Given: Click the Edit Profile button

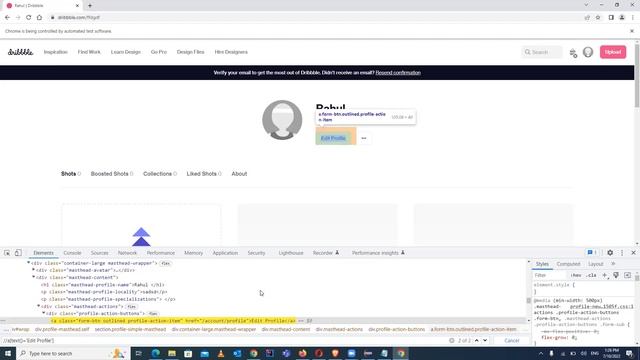Looking at the screenshot, I should pyautogui.click(x=333, y=138).
